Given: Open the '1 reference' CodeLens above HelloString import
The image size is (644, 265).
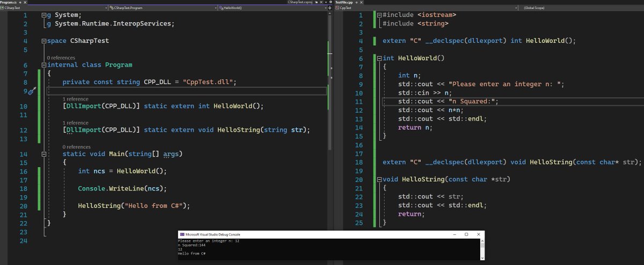Looking at the screenshot, I should click(76, 123).
